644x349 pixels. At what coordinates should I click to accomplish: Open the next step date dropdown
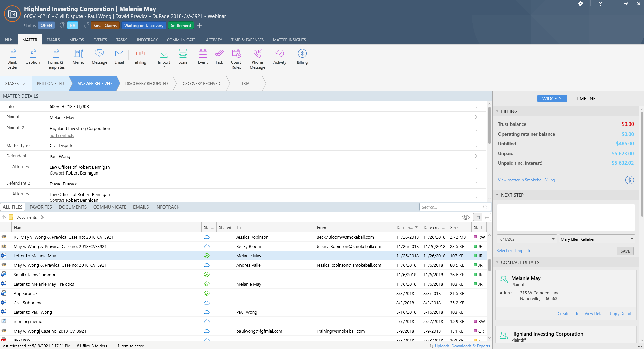pyautogui.click(x=553, y=239)
